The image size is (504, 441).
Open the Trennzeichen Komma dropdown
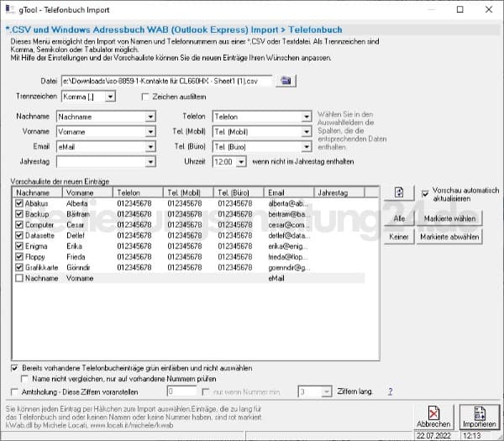pyautogui.click(x=110, y=97)
